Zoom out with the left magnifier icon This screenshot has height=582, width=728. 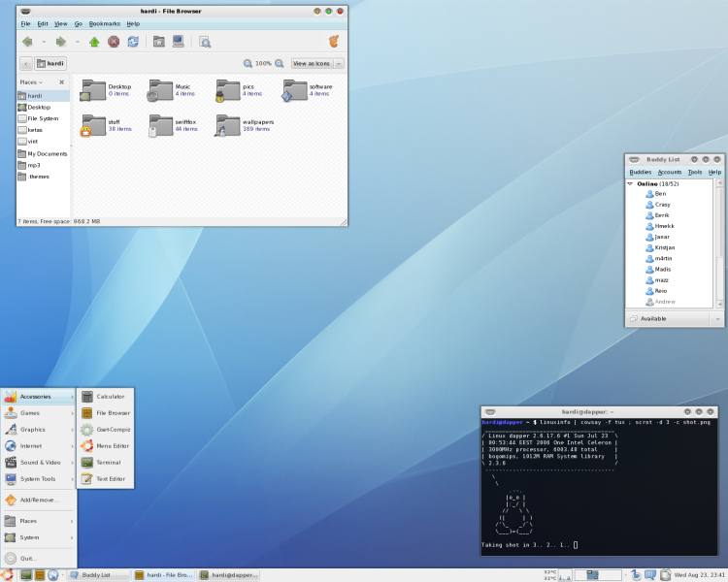coord(248,64)
